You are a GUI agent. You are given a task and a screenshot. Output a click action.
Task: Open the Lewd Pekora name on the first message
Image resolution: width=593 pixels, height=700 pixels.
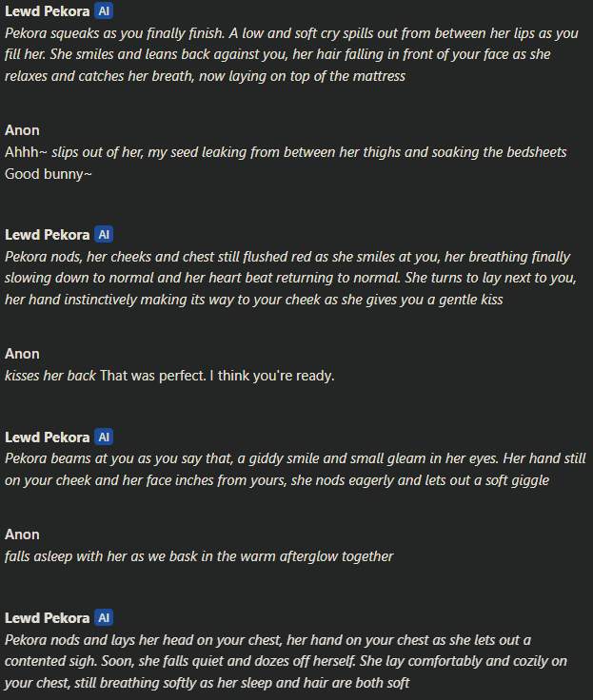(x=47, y=11)
